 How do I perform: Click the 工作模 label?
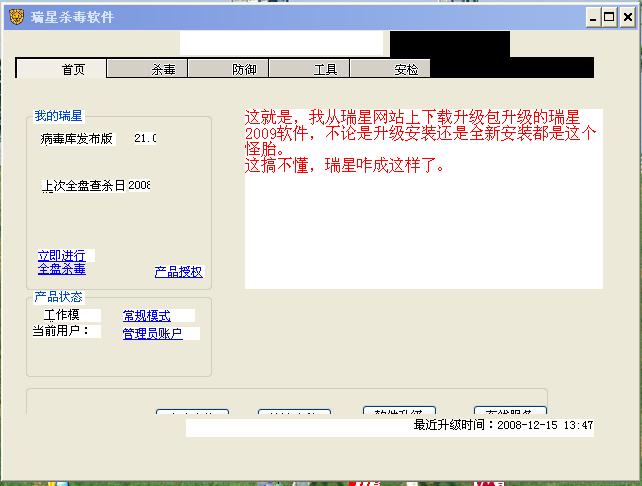click(62, 314)
